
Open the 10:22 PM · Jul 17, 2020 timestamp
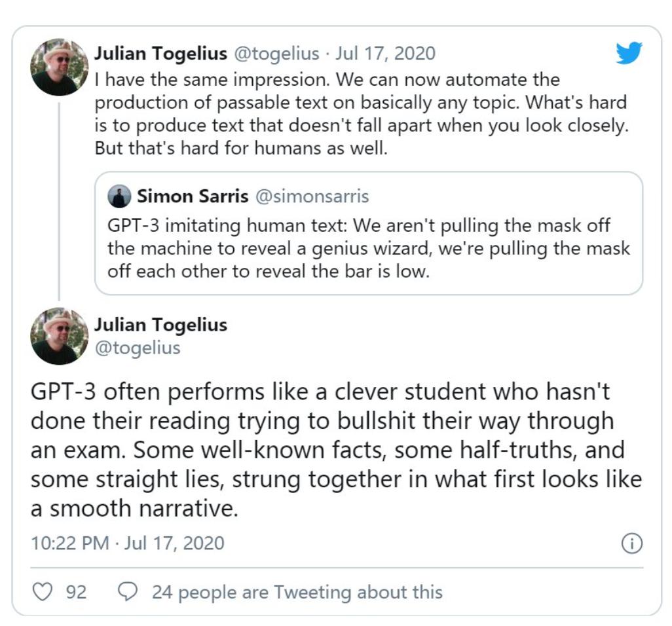[127, 543]
